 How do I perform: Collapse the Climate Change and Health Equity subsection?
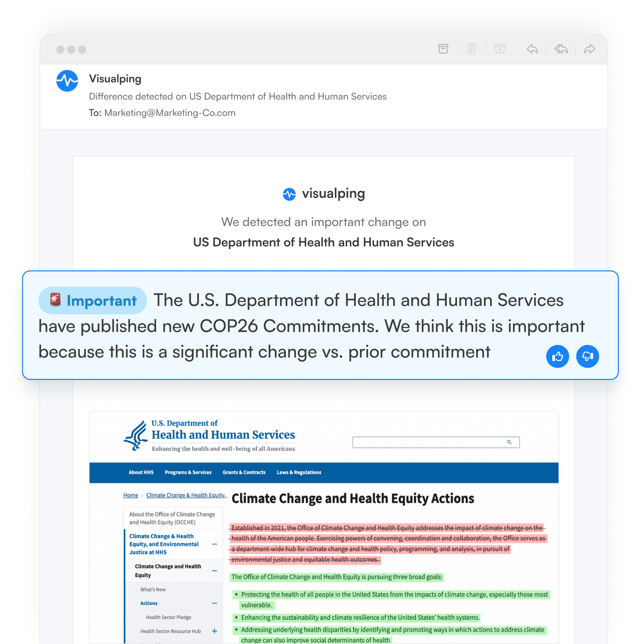[x=214, y=571]
